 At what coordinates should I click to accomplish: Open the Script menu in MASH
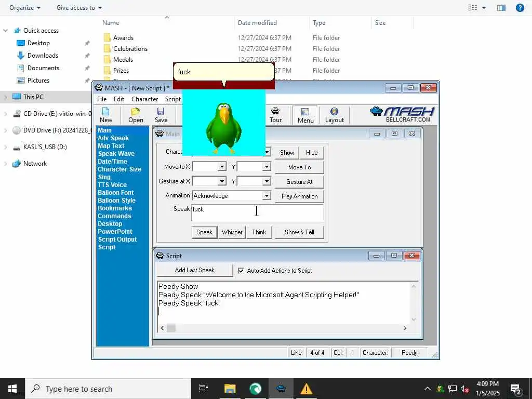[x=172, y=99]
